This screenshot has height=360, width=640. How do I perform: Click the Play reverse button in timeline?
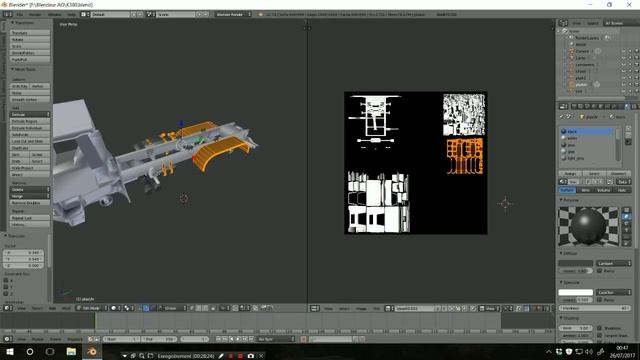pyautogui.click(x=232, y=339)
